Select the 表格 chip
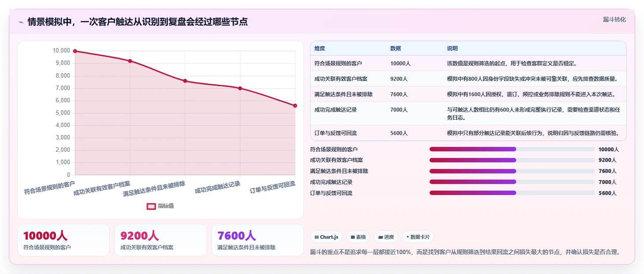This screenshot has height=274, width=644. click(358, 237)
